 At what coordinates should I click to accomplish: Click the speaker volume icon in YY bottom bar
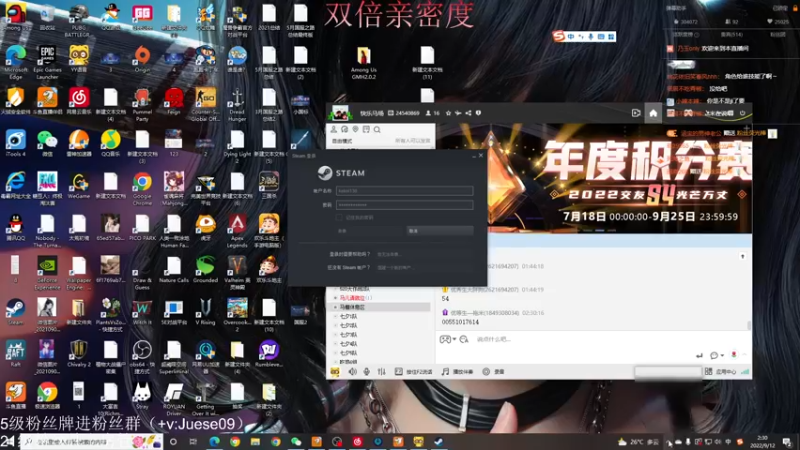353,372
